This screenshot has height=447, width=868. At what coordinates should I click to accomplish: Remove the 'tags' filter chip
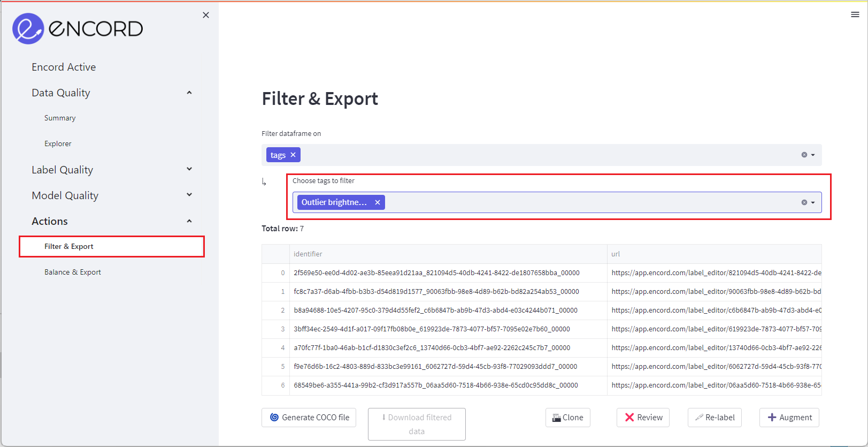pyautogui.click(x=293, y=155)
